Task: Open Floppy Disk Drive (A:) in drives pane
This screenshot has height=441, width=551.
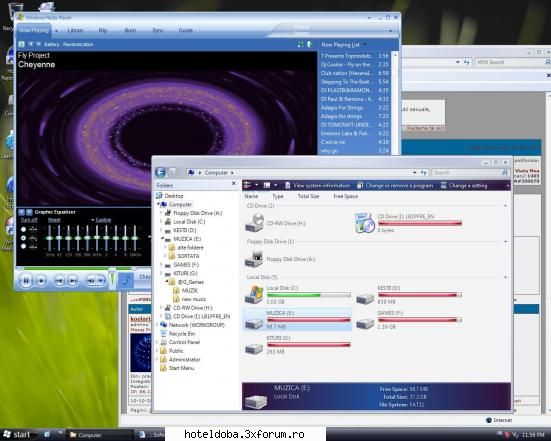Action: click(x=254, y=259)
